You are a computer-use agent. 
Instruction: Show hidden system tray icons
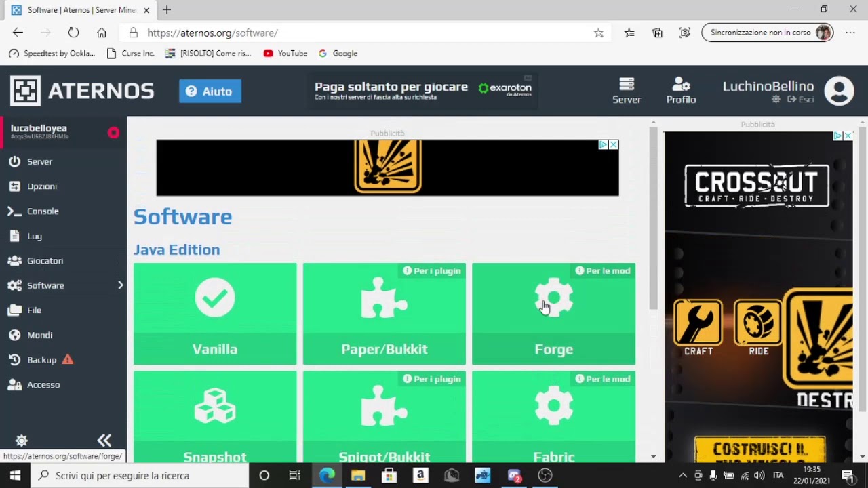point(683,475)
